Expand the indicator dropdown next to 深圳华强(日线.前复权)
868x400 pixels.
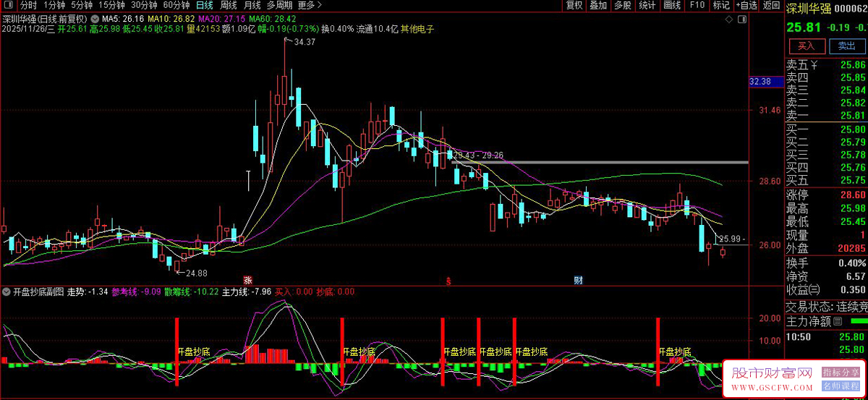coord(95,17)
